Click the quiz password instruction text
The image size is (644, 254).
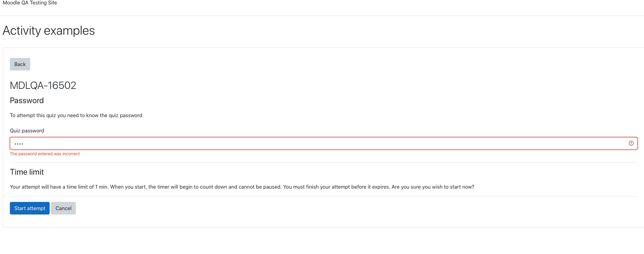click(x=76, y=115)
